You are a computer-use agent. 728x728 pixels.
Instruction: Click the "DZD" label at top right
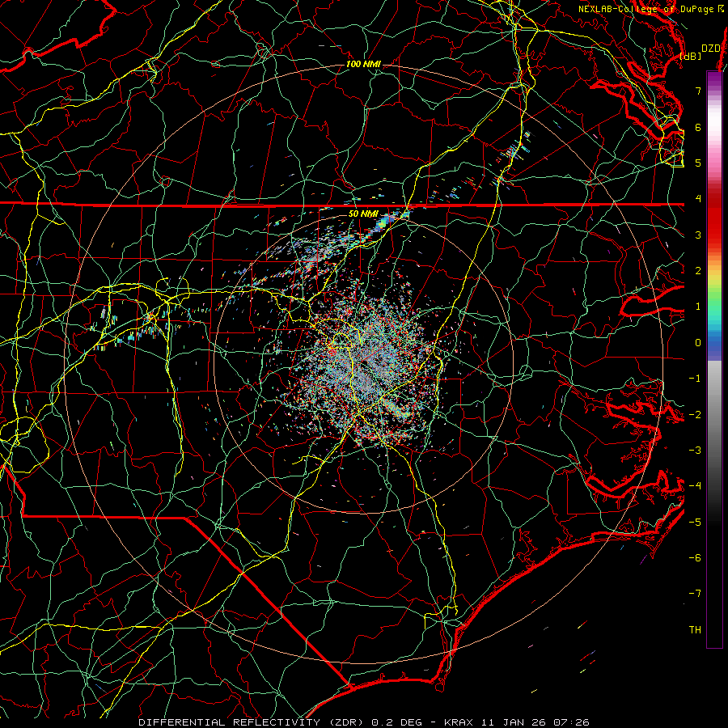[x=711, y=49]
